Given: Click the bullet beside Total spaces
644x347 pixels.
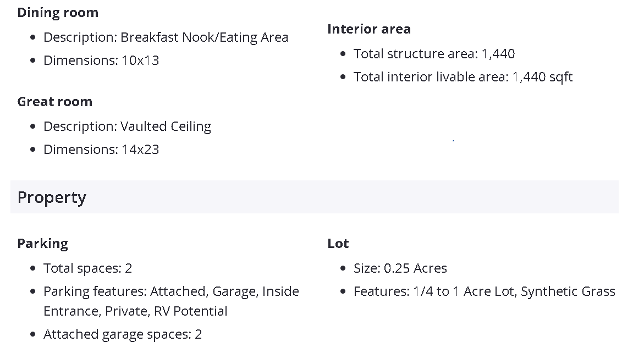Looking at the screenshot, I should coord(33,268).
